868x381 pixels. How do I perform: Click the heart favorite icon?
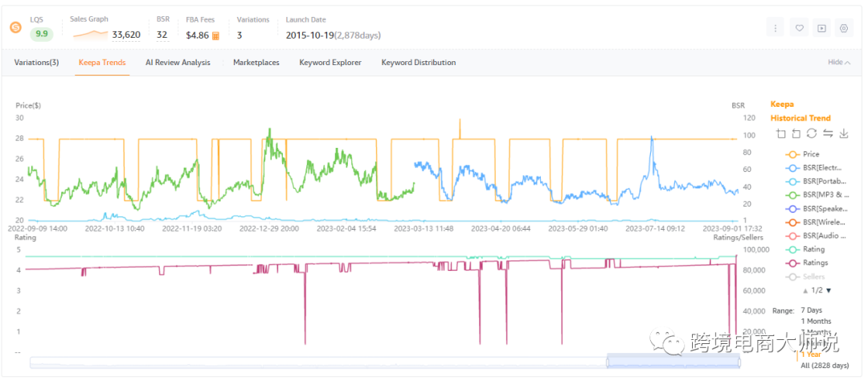(x=799, y=28)
